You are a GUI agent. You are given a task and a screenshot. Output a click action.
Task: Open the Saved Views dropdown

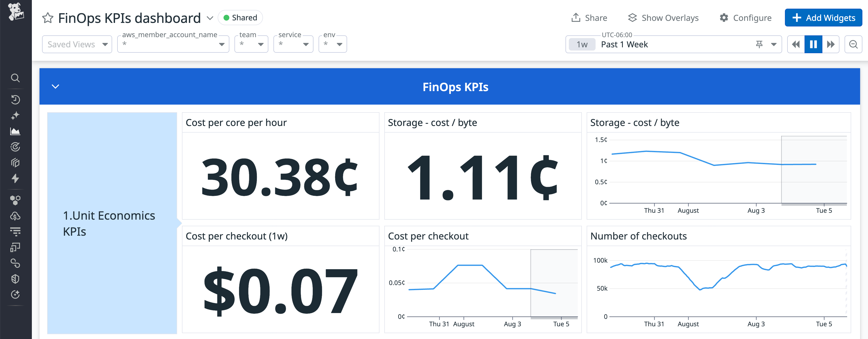77,44
